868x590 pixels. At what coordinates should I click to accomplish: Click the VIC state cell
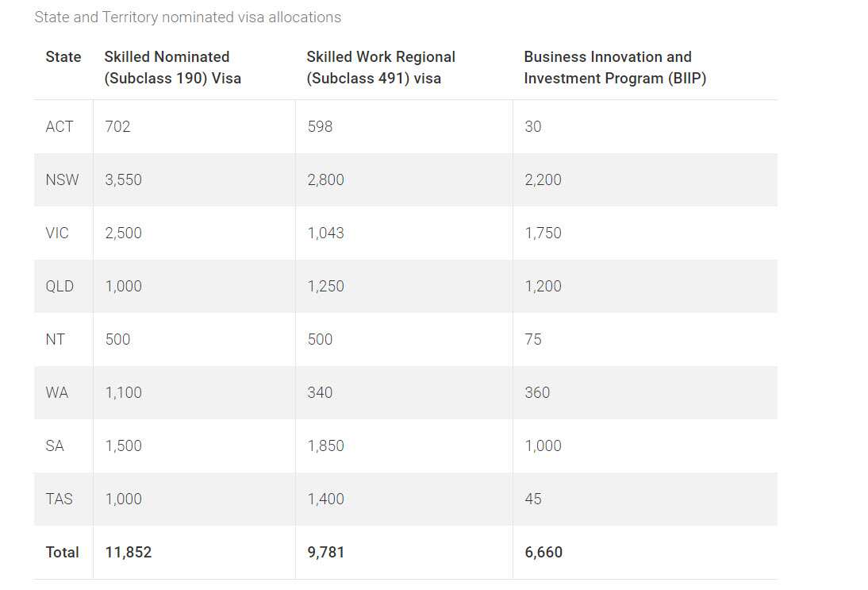(58, 233)
